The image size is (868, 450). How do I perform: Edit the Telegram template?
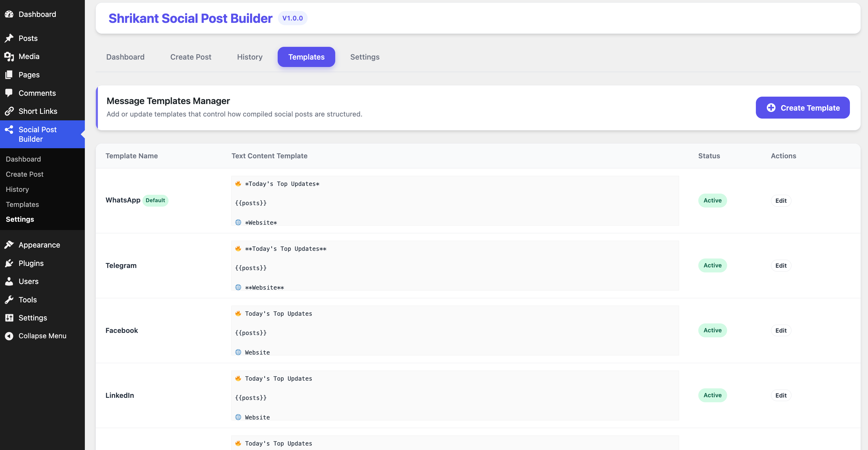pyautogui.click(x=781, y=266)
